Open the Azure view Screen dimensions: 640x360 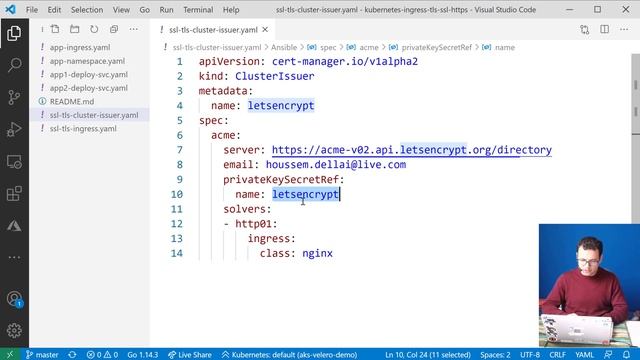[x=14, y=226]
